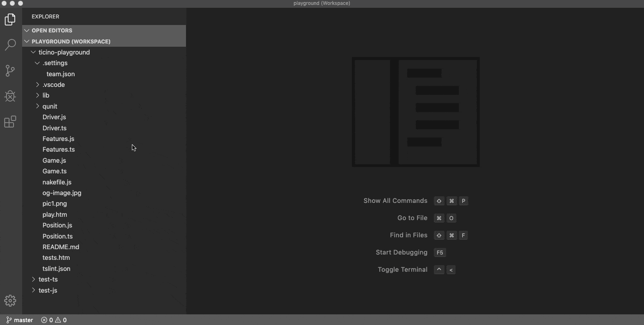Expand the .vscode folder

(x=54, y=85)
